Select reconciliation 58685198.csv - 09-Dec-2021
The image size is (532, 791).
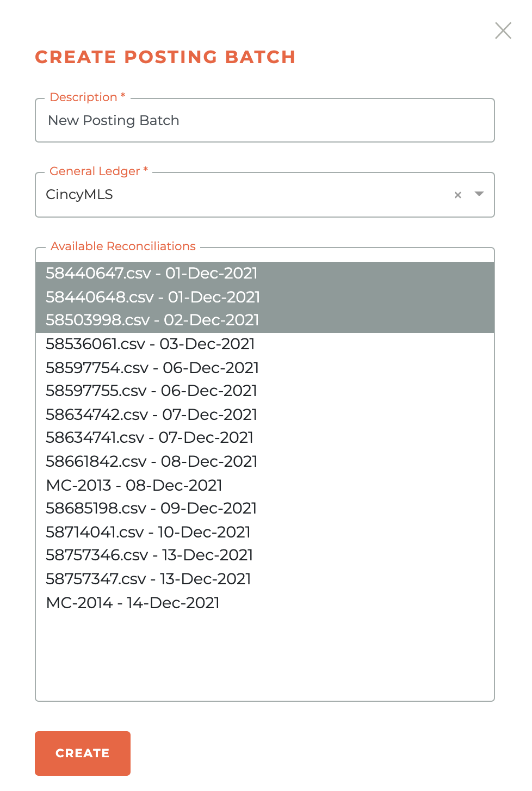point(151,508)
